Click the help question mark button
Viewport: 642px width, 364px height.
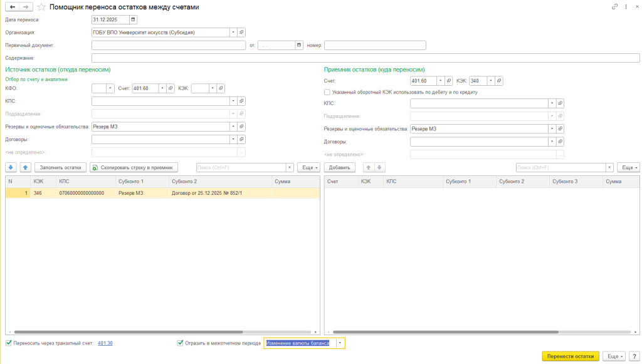634,356
